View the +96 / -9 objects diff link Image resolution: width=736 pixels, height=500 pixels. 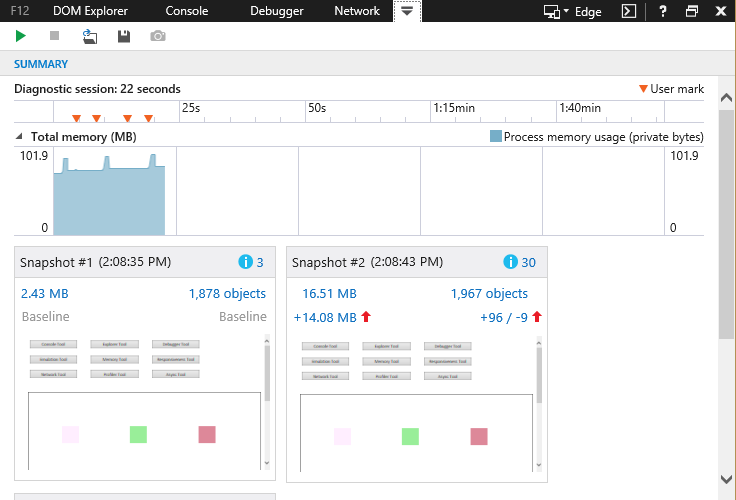(x=504, y=318)
